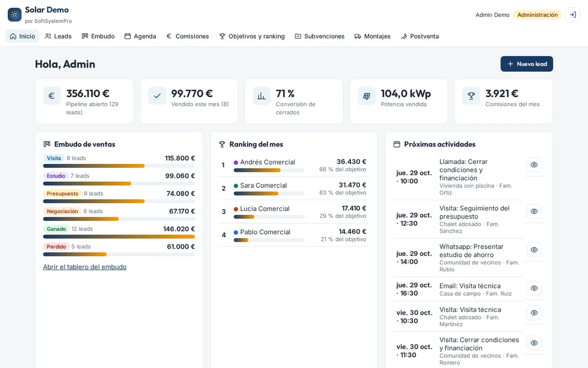This screenshot has height=368, width=588.
Task: Click the euro icon on Pipeline abierto card
Action: [52, 96]
